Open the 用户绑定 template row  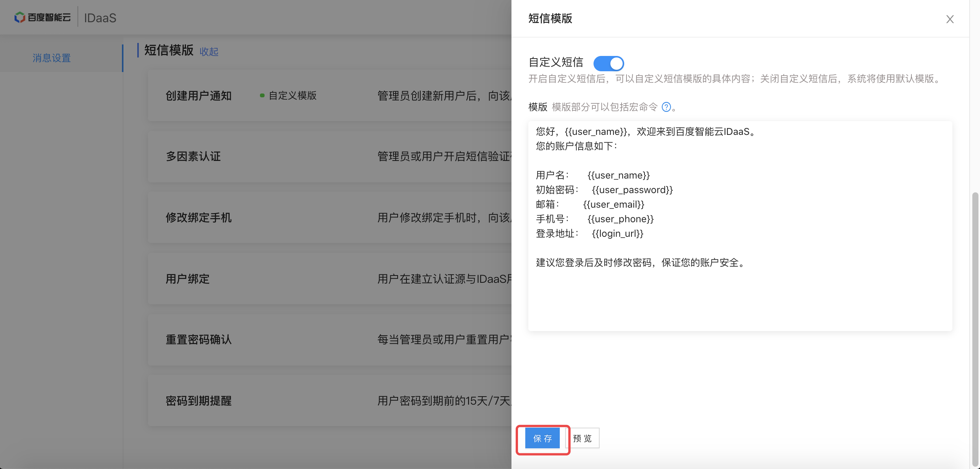(187, 279)
